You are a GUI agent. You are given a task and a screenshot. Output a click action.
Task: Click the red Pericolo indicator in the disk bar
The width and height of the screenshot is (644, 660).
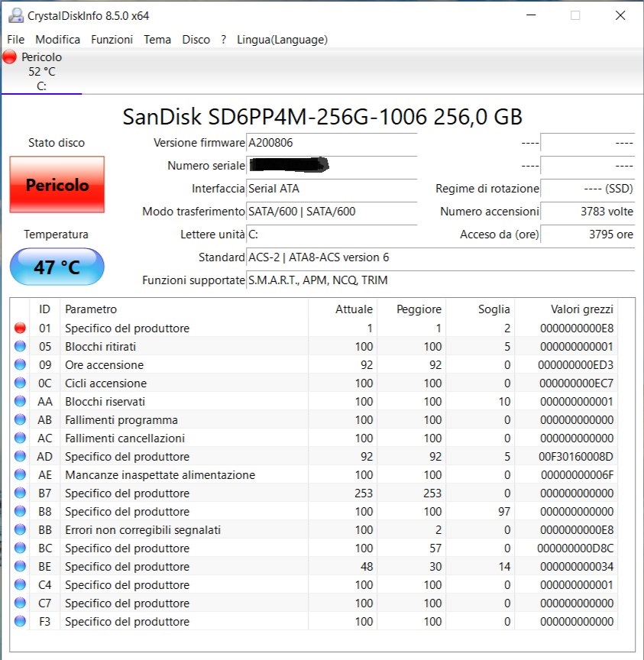10,57
